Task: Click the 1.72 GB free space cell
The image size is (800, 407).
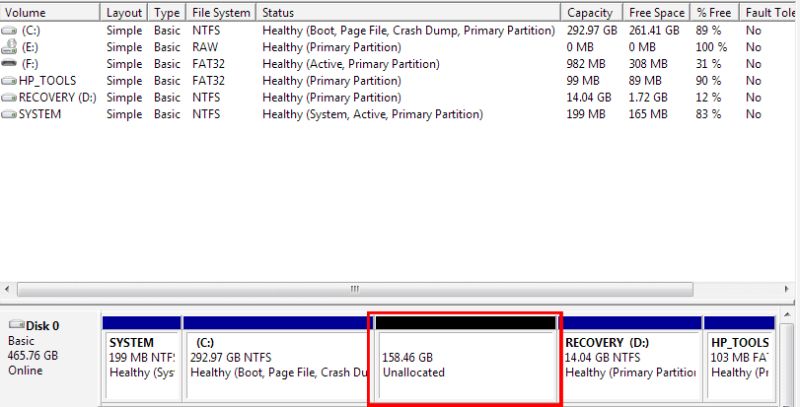Action: click(x=648, y=97)
